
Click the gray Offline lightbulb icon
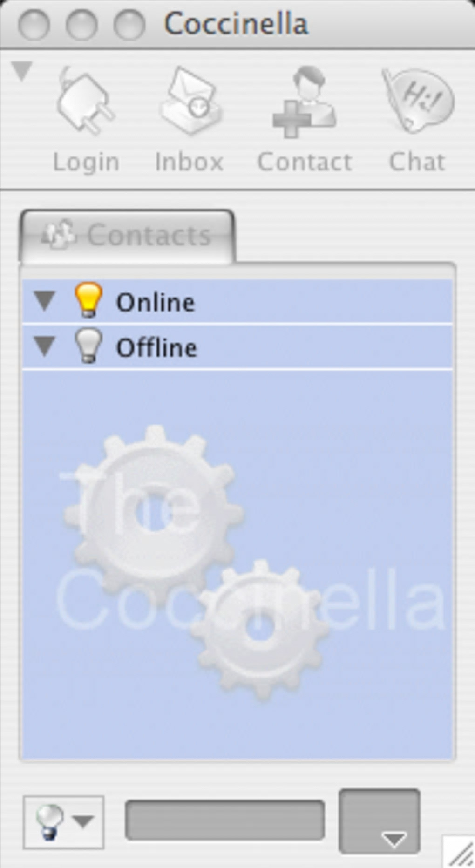pyautogui.click(x=88, y=346)
